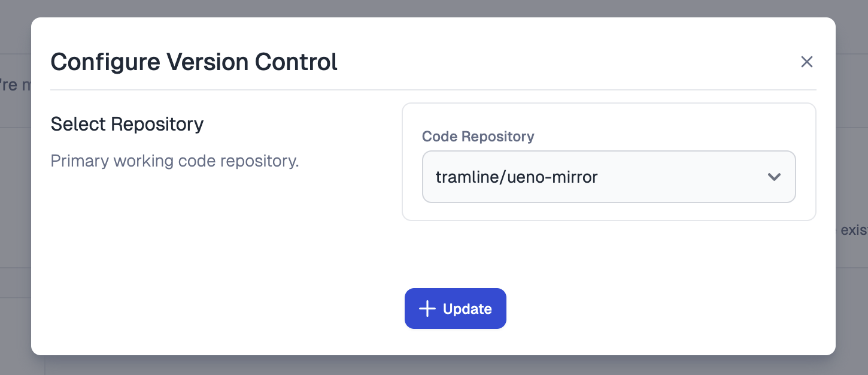Close the Configure Version Control dialog
The width and height of the screenshot is (868, 375).
click(x=806, y=62)
